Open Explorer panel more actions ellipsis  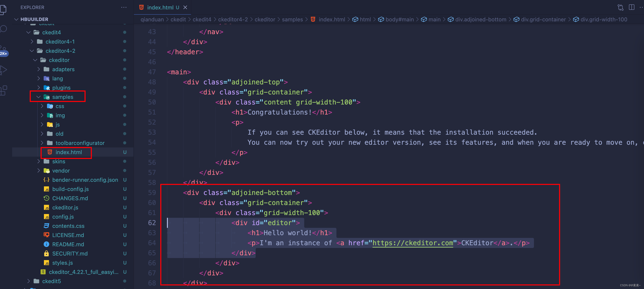point(124,7)
